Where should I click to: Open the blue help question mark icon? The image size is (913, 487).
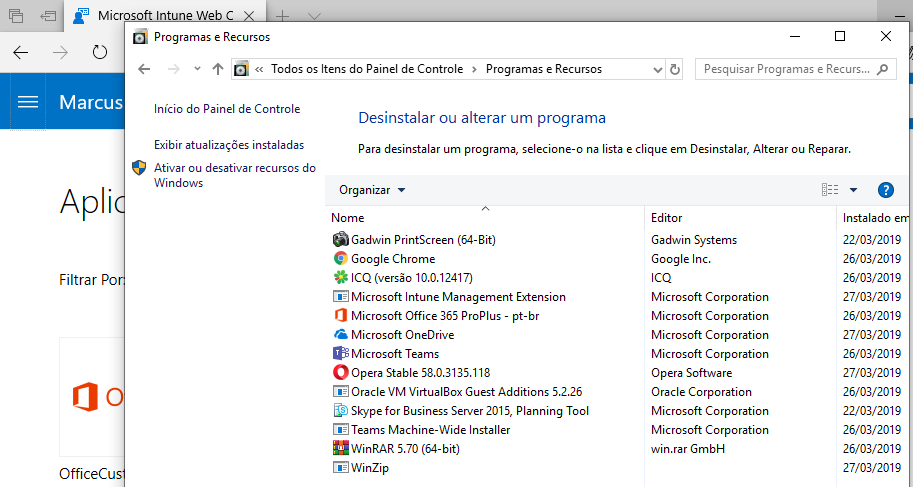tap(885, 190)
